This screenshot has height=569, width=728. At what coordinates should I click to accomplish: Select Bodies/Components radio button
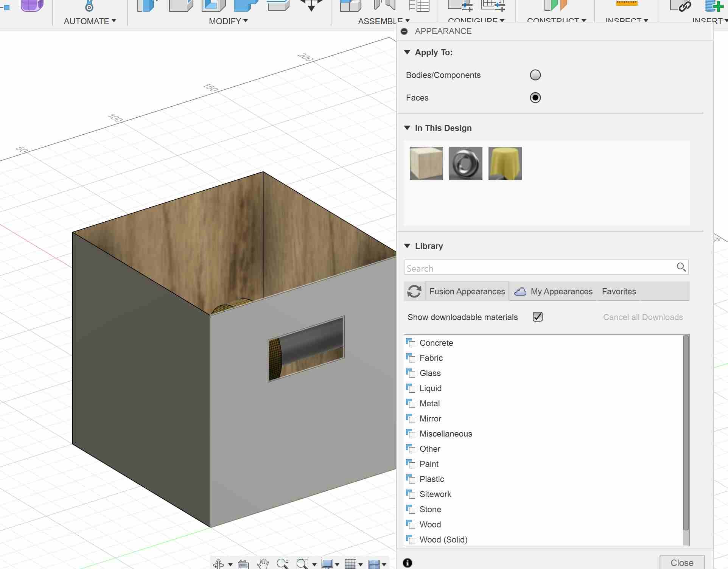[535, 75]
